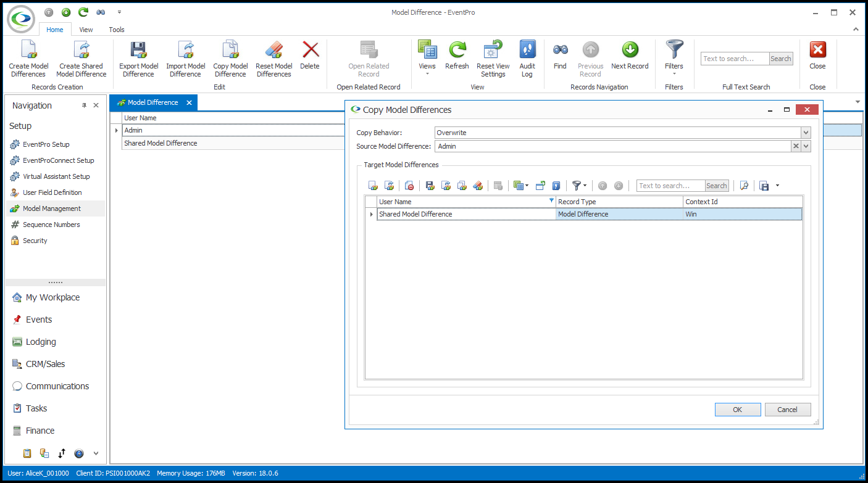Open Virtual Assistant Setup in navigation
Viewport: 868px width, 483px height.
56,176
